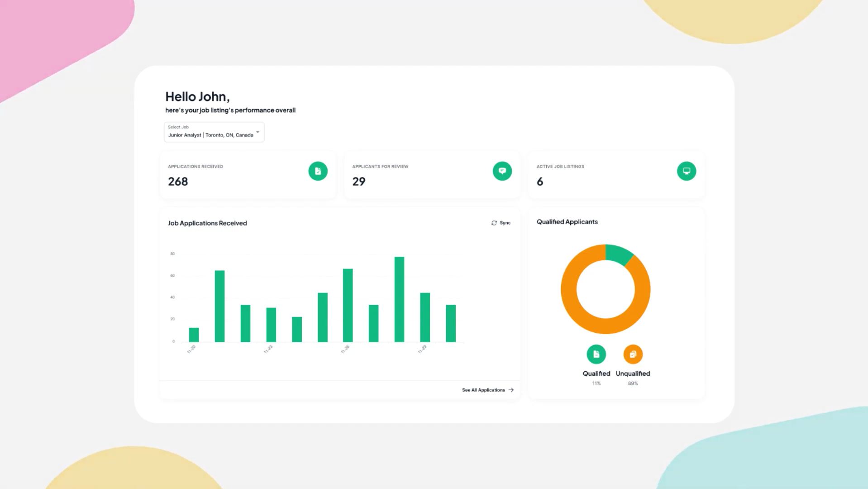Open the Active Job Listings 6 card

pos(616,175)
